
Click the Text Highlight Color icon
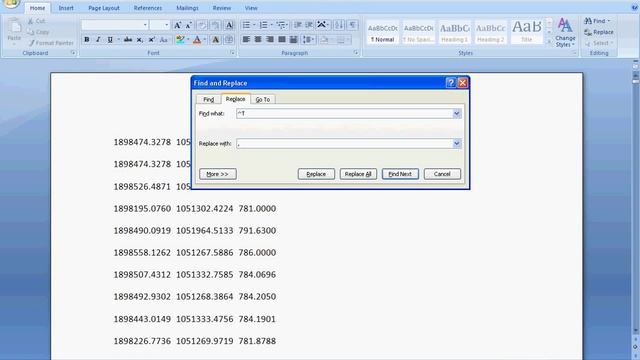coord(180,40)
